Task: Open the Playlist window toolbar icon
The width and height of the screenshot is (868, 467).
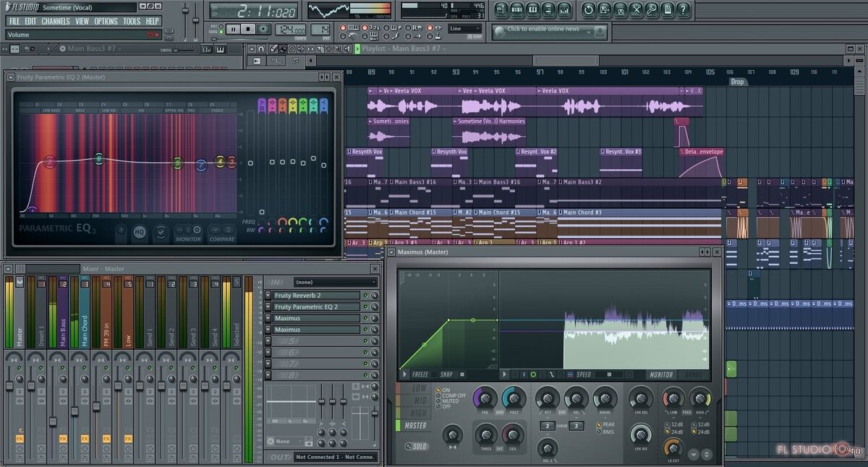Action: click(500, 10)
